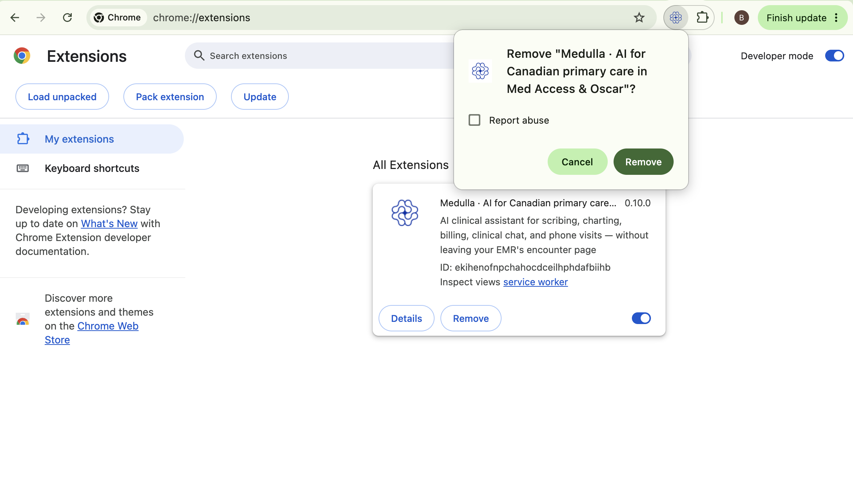Screen dimensions: 853x504
Task: Click the Medulla icon in the extension card
Action: coord(405,212)
